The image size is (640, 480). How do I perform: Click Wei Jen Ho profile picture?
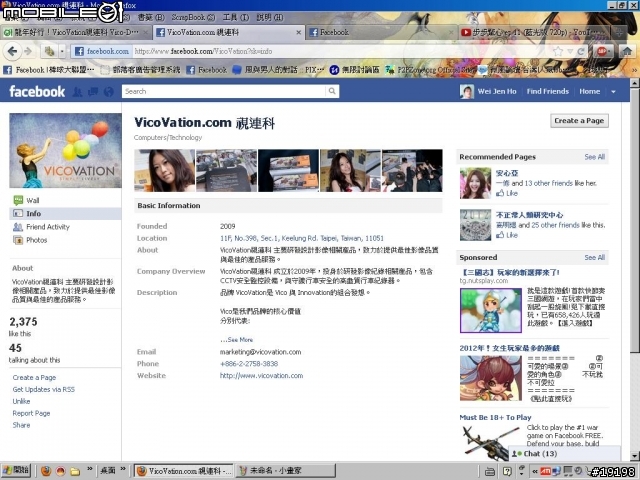click(x=467, y=91)
